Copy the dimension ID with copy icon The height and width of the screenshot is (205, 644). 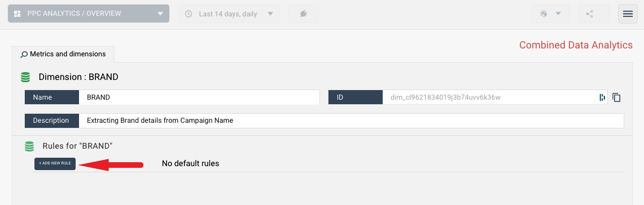(616, 97)
